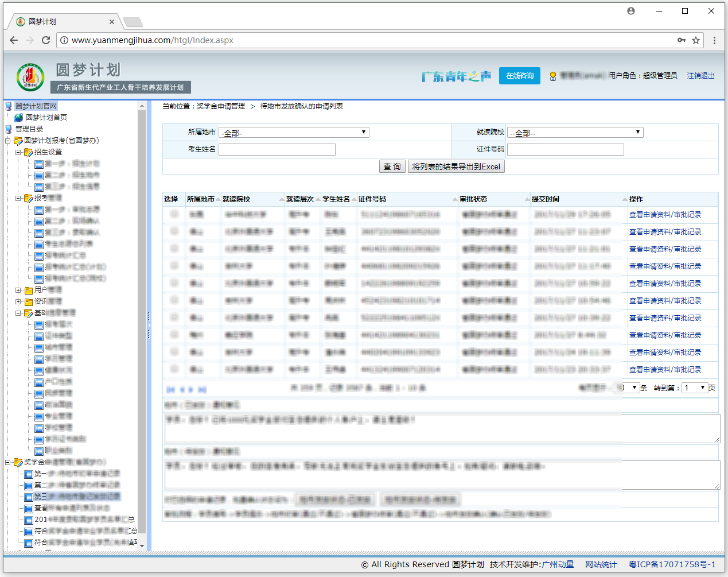
Task: Click the 考生姓名 input field
Action: pos(277,150)
